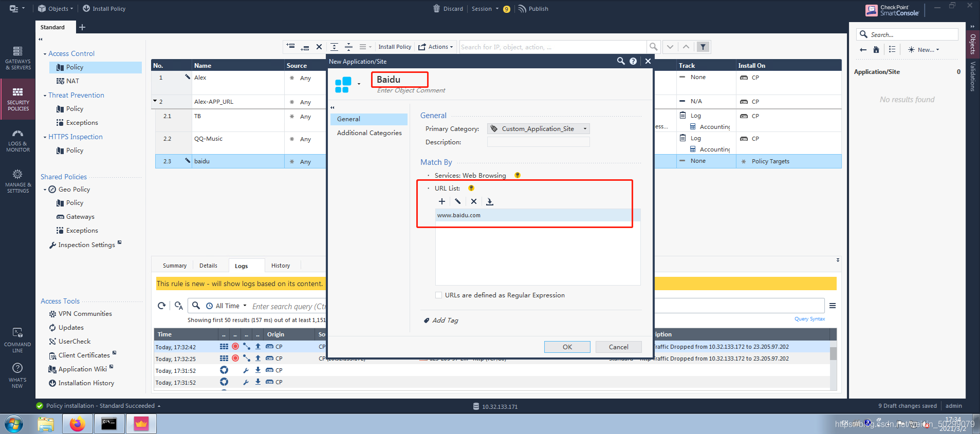
Task: Click the policy search magnifier button
Action: (653, 47)
